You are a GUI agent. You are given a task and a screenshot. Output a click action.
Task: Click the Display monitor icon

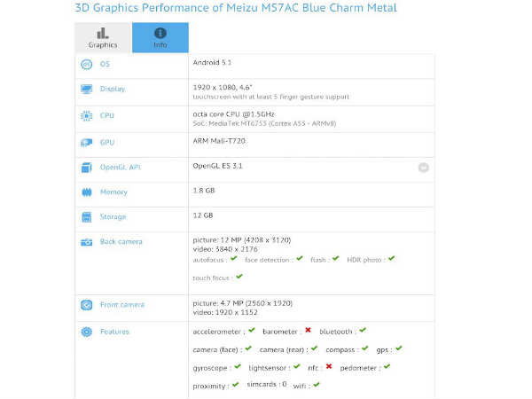(87, 89)
